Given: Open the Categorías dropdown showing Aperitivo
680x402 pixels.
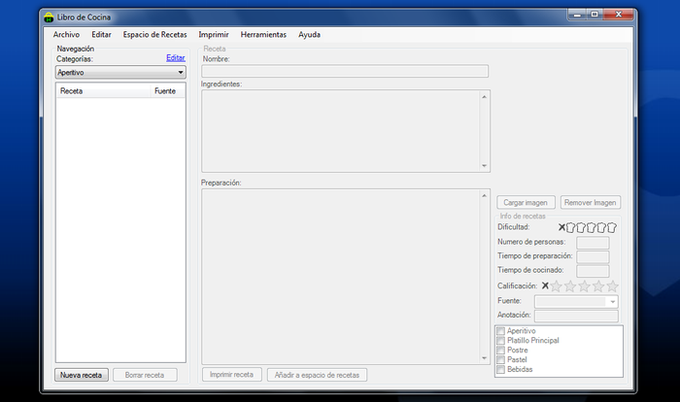Looking at the screenshot, I should point(121,72).
